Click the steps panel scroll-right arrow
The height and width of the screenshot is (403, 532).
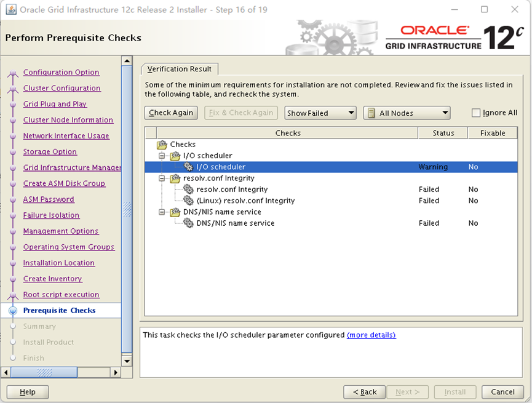tap(116, 372)
